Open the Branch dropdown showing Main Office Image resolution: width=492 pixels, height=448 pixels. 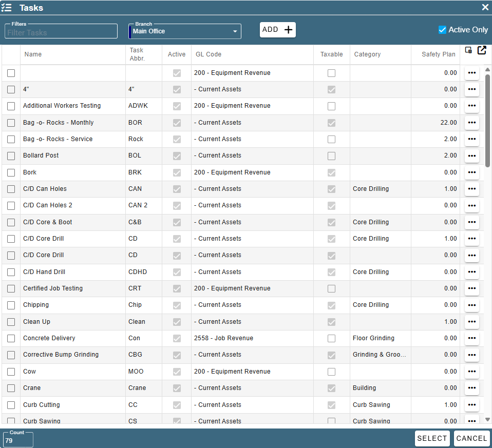(185, 31)
